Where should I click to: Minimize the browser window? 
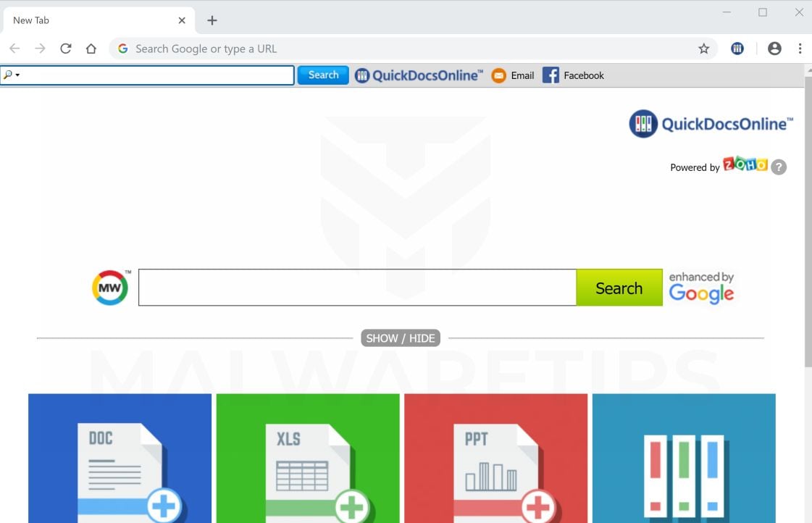(727, 12)
